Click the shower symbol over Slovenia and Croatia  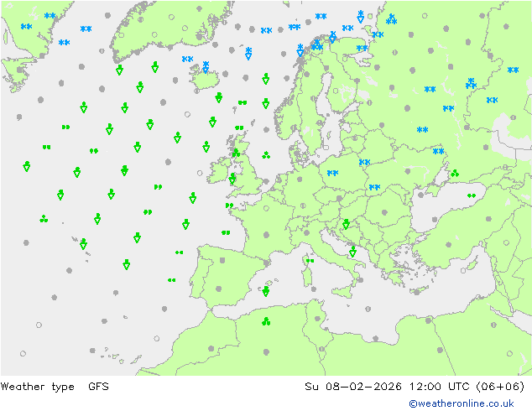346,224
